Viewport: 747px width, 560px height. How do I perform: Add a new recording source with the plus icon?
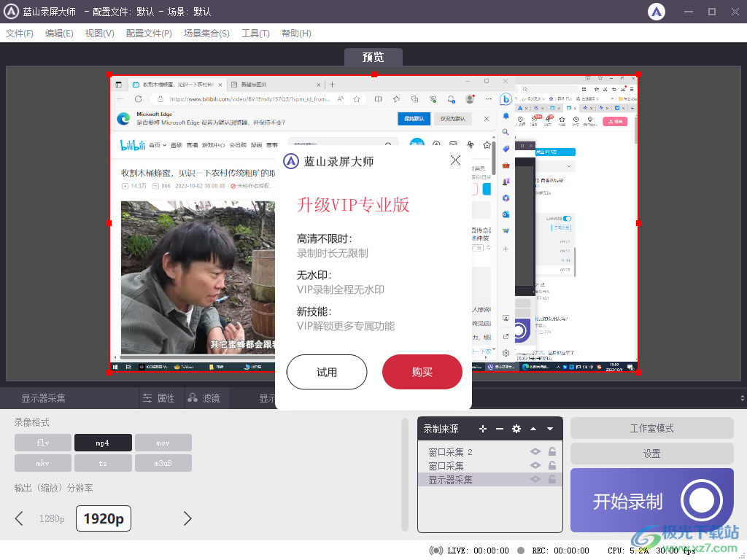(x=483, y=429)
